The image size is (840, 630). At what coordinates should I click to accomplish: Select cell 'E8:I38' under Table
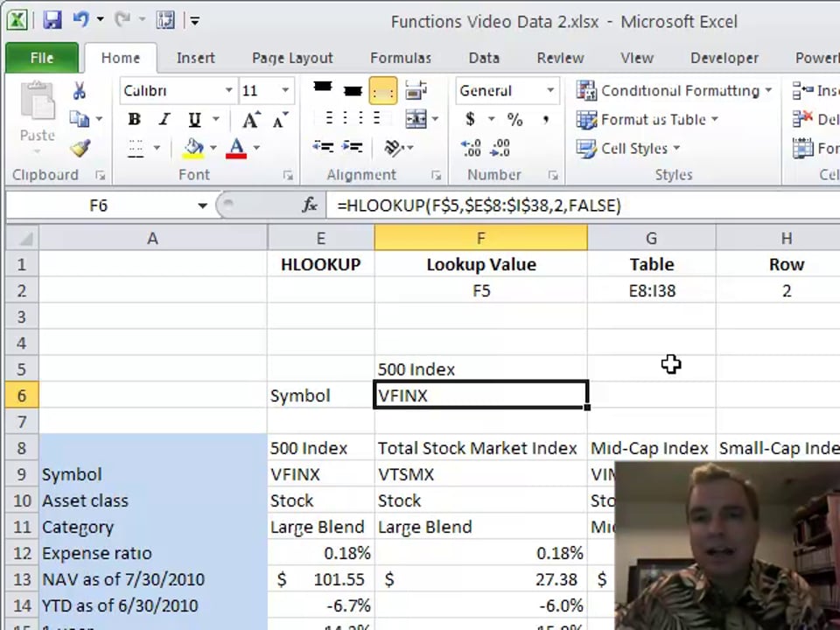coord(651,290)
